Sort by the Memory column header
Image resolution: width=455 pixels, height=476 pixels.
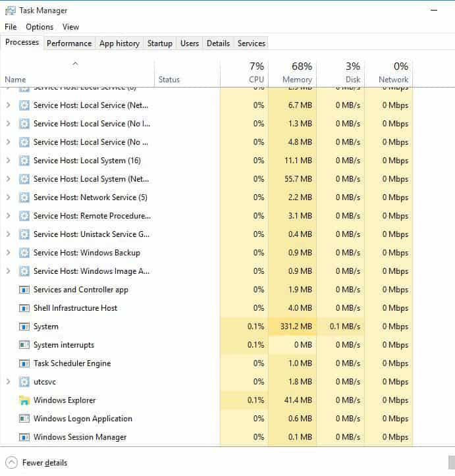click(292, 73)
